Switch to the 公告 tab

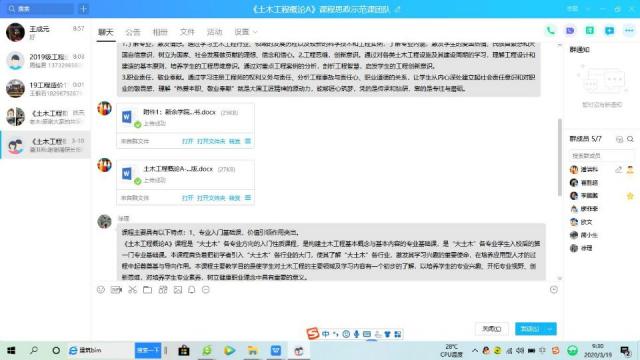(x=133, y=32)
